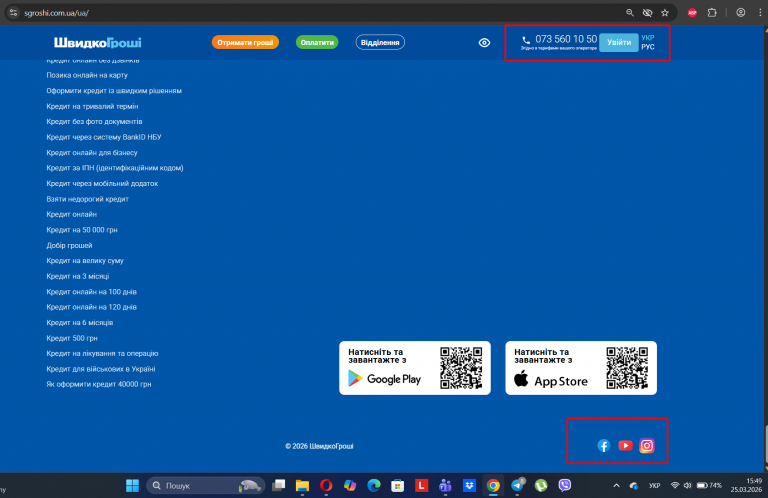The width and height of the screenshot is (768, 498).
Task: Open Кредит через мобільний додаток link
Action: 102,184
